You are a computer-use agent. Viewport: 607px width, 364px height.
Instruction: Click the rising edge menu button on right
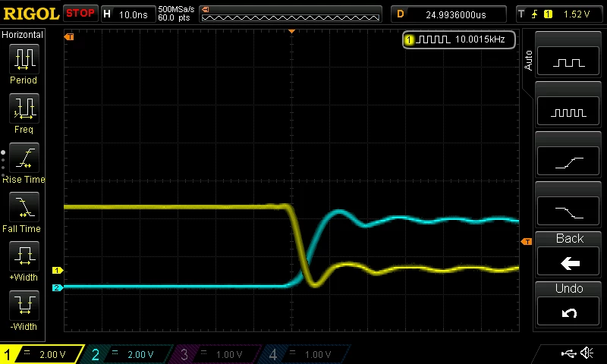tap(568, 161)
